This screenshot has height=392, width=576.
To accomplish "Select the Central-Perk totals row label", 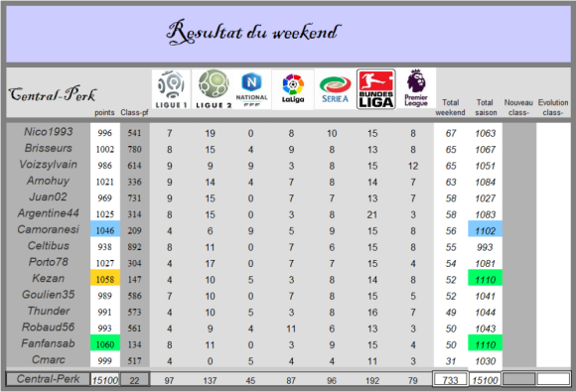I will pos(48,379).
